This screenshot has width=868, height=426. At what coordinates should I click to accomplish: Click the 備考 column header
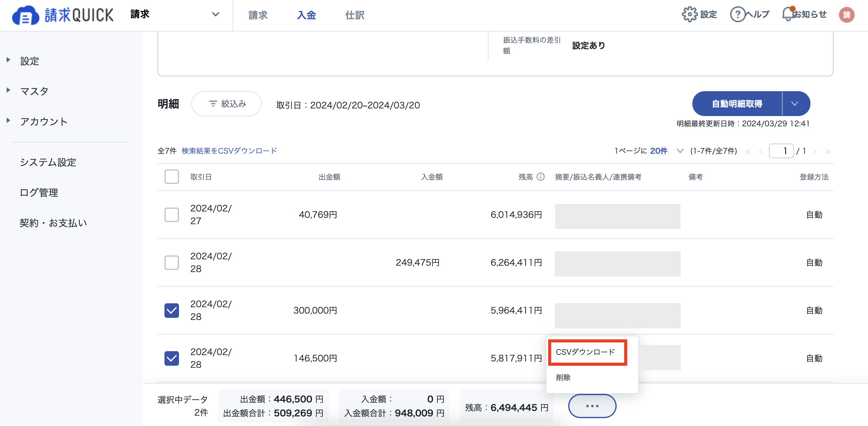[x=695, y=177]
